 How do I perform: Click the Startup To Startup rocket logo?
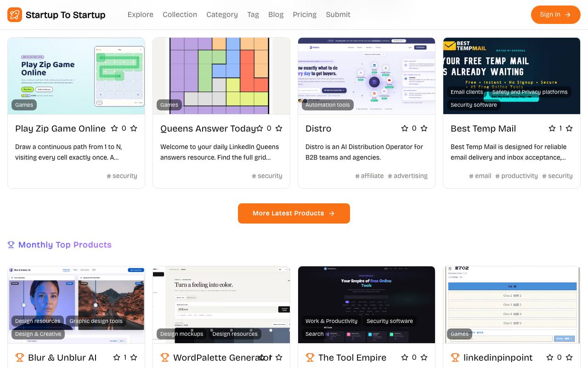(x=15, y=15)
